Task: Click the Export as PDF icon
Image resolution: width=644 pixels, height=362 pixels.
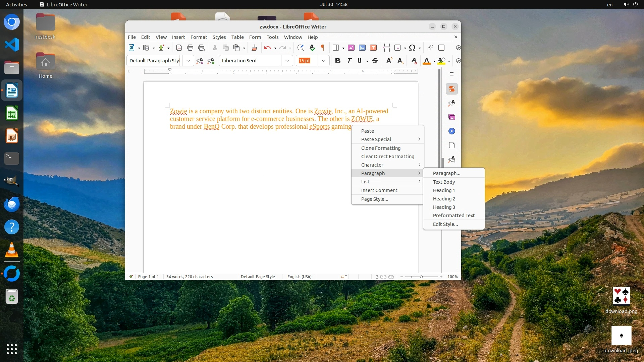Action: pyautogui.click(x=179, y=48)
